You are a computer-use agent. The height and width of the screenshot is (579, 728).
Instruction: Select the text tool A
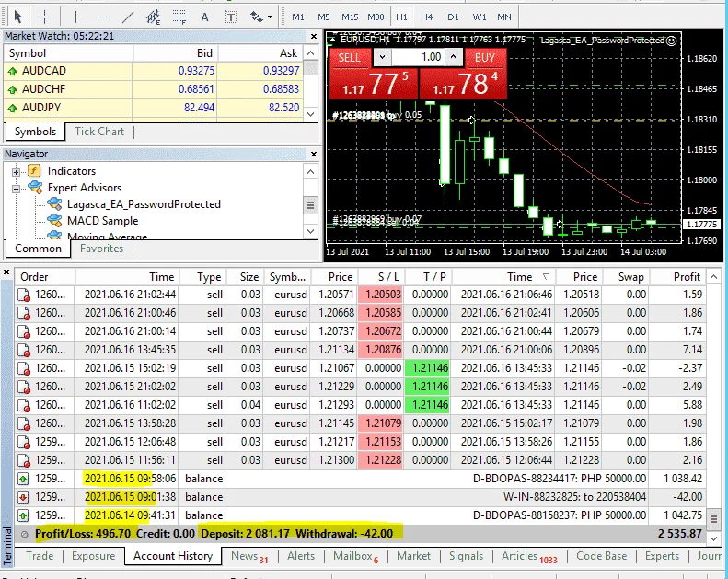204,17
